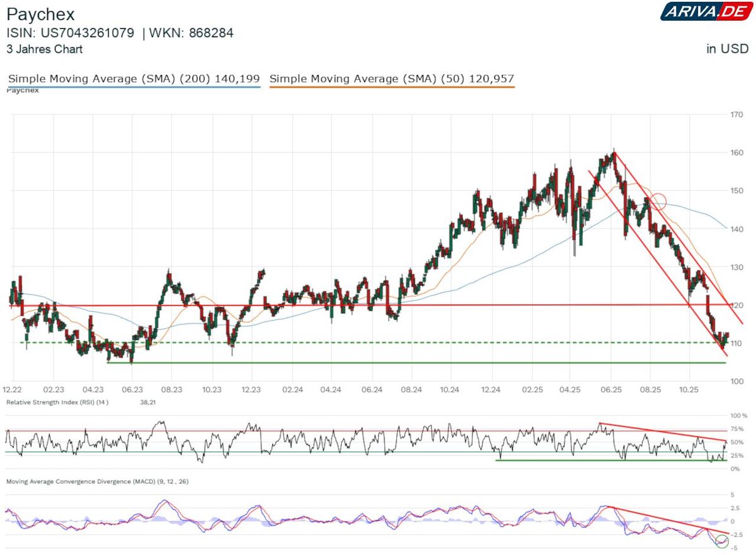
Task: Click the RSI 0% axis label
Action: click(x=735, y=469)
